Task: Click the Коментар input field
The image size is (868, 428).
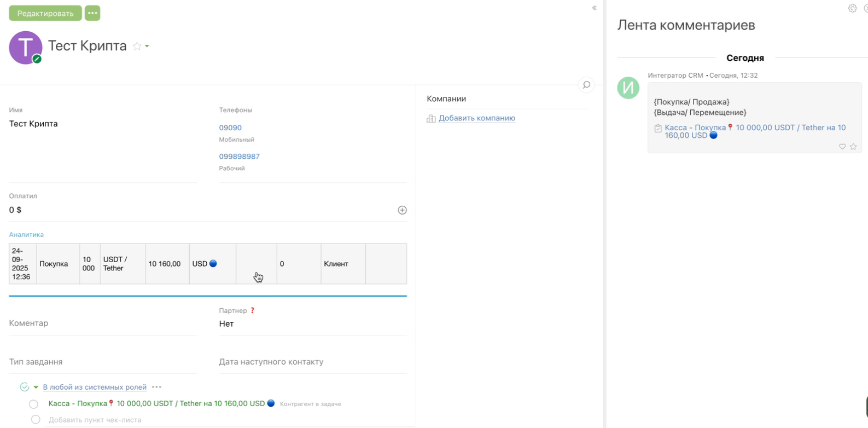Action: [x=102, y=323]
